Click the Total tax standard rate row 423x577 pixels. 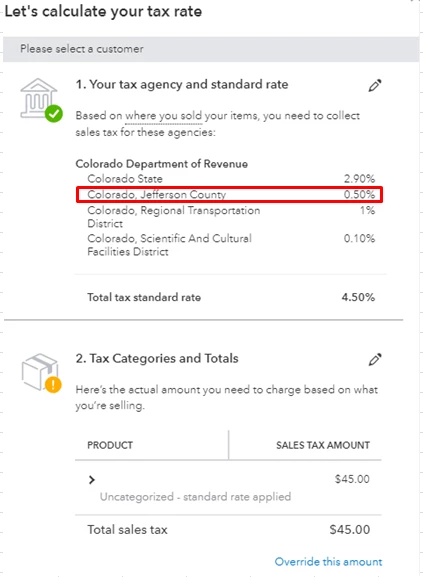click(x=231, y=297)
